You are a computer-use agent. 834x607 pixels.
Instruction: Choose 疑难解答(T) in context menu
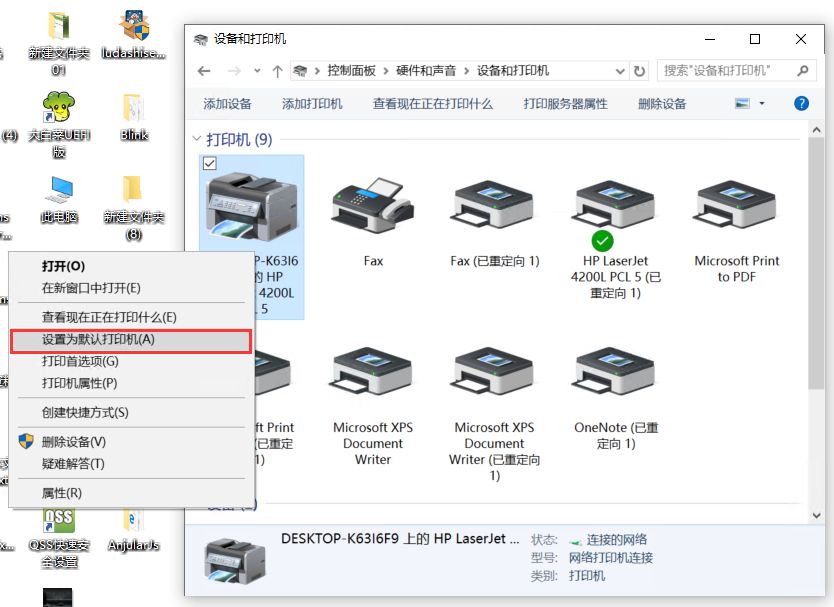click(131, 463)
